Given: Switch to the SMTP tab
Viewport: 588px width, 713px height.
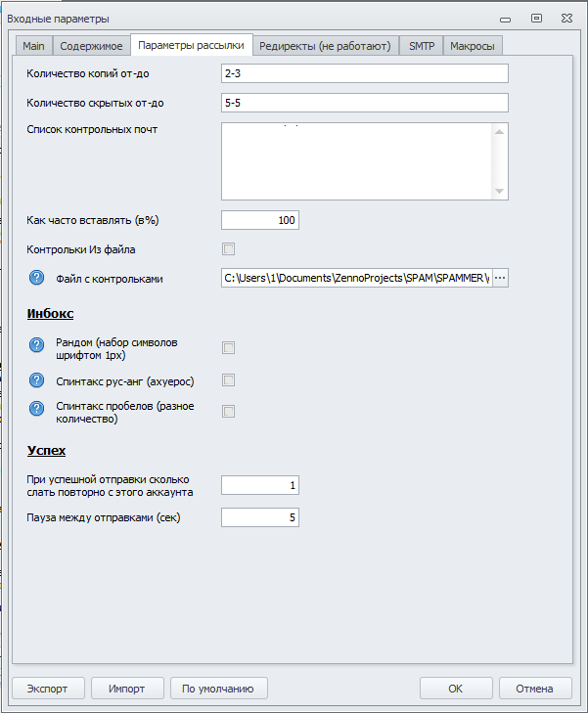Looking at the screenshot, I should coord(422,45).
